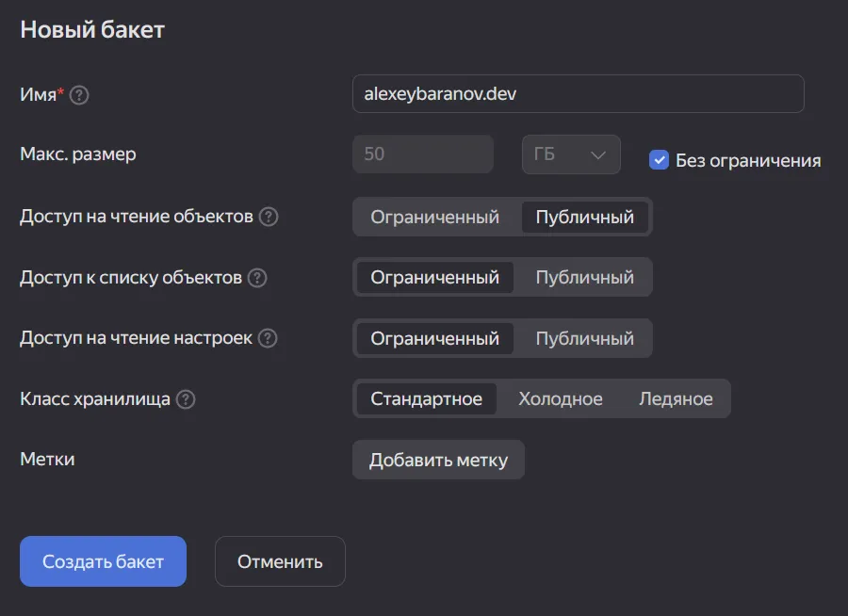
Task: Open help for Класс хранилища
Action: [x=186, y=398]
